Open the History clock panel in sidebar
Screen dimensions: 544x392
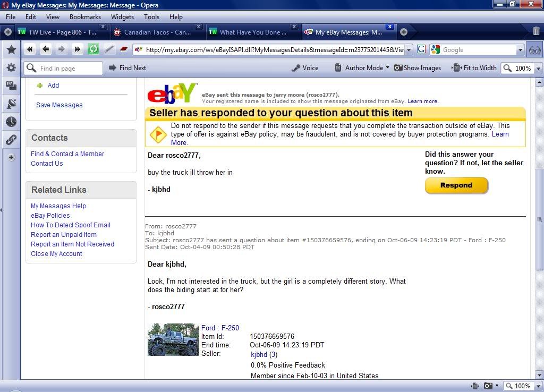(x=11, y=122)
